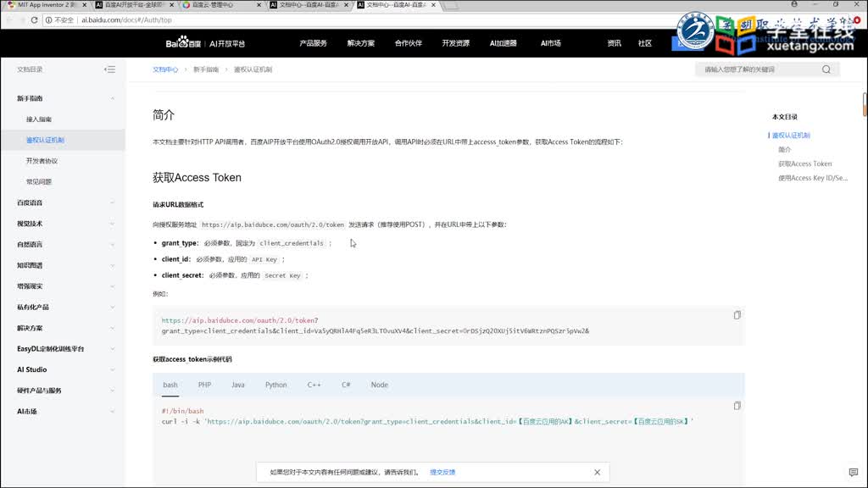The image size is (868, 488).
Task: Open the 资讯 top menu
Action: (x=614, y=43)
